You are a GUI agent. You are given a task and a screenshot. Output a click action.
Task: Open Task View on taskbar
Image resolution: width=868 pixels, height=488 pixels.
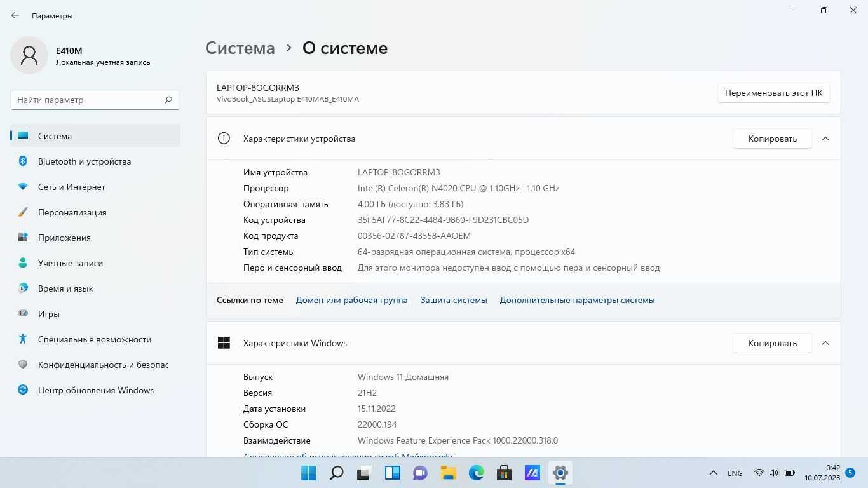[x=364, y=473]
